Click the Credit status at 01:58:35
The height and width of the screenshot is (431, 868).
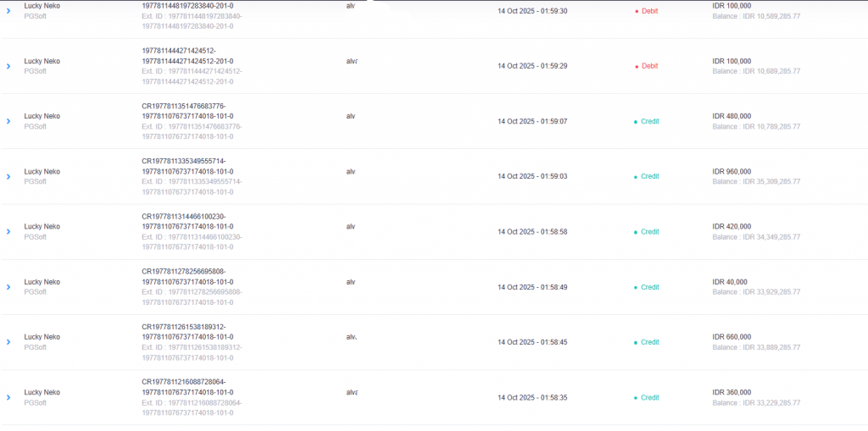pyautogui.click(x=649, y=397)
